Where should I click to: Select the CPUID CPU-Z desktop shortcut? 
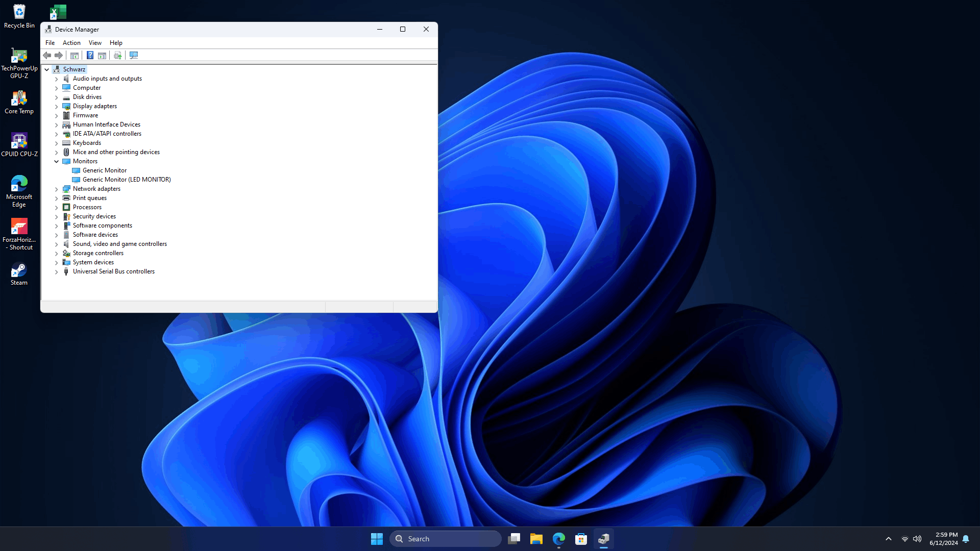pos(19,144)
